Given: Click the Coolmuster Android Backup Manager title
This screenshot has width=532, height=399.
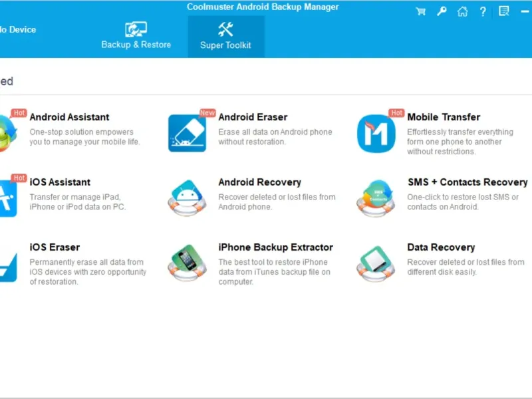Looking at the screenshot, I should pos(263,7).
